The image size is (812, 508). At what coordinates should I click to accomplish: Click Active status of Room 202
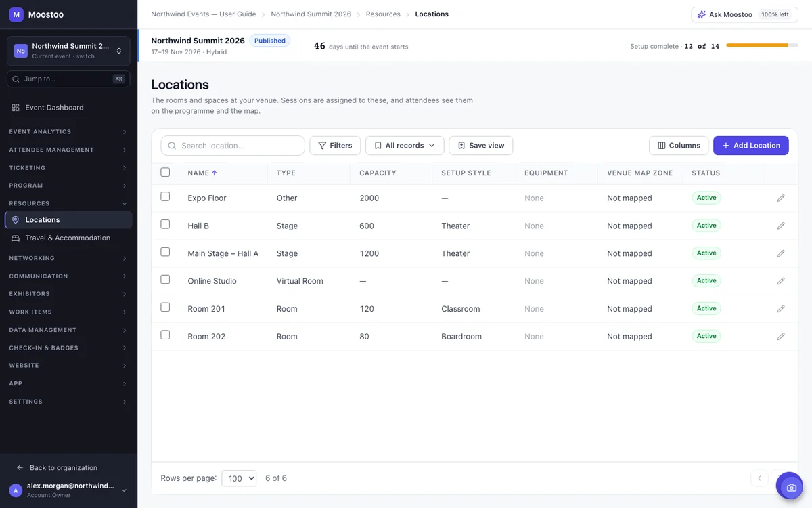click(706, 336)
